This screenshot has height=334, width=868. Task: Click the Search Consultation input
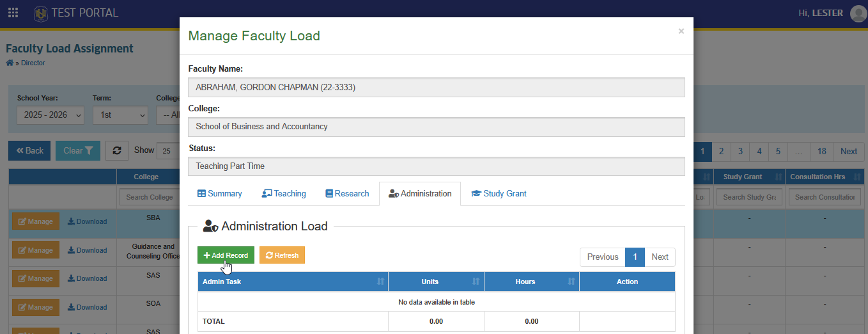coord(825,197)
